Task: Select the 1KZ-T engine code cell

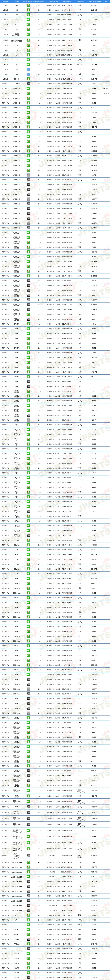Action: click(x=94, y=84)
